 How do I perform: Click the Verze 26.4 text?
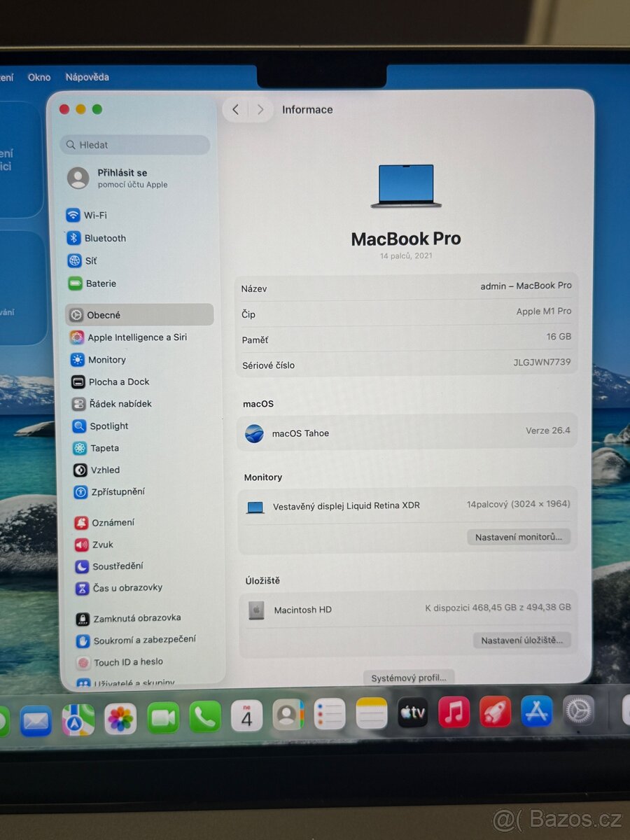click(548, 430)
